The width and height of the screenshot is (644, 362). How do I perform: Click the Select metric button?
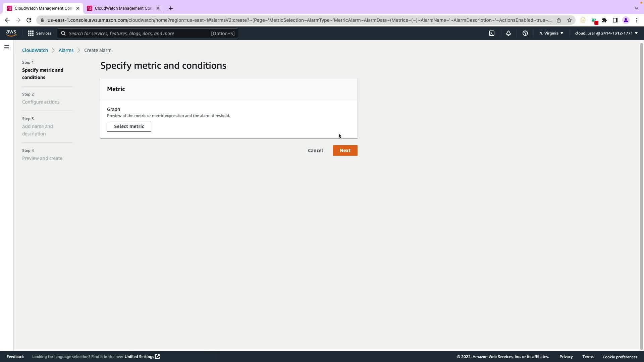coord(129,126)
